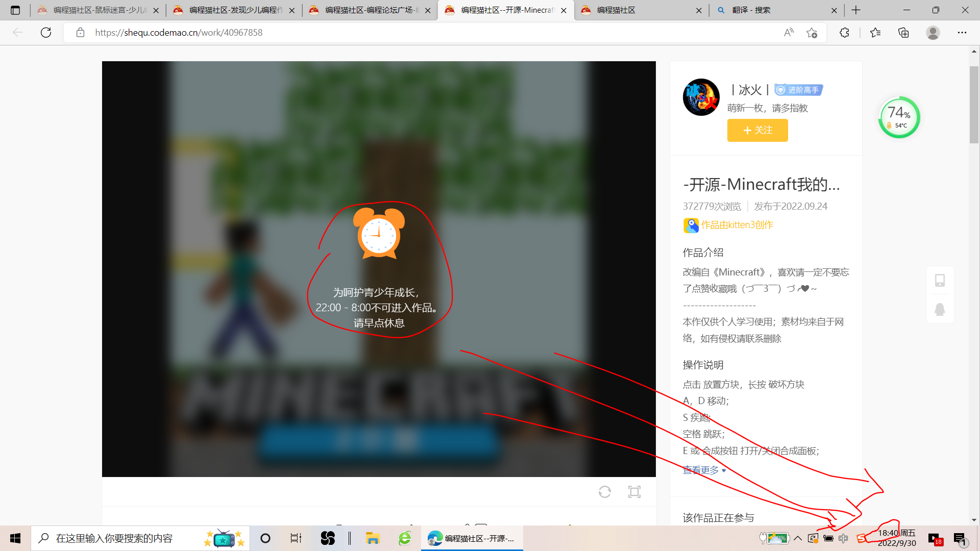Close the 发现少儿编程作 tab

292,10
